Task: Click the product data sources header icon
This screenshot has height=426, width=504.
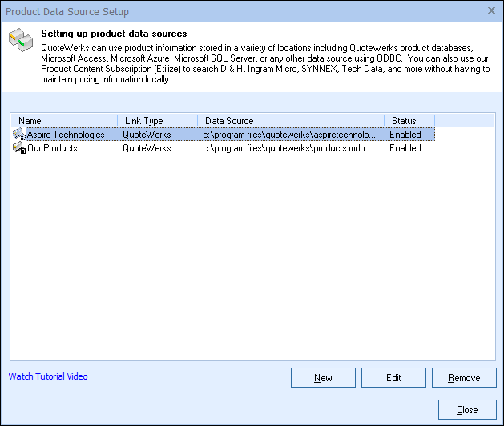Action: click(20, 45)
